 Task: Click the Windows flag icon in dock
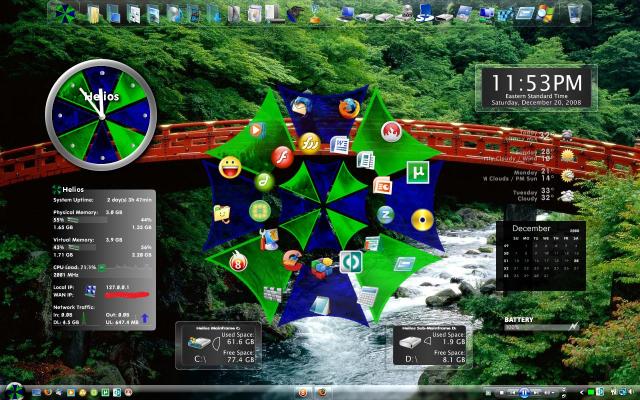point(545,13)
